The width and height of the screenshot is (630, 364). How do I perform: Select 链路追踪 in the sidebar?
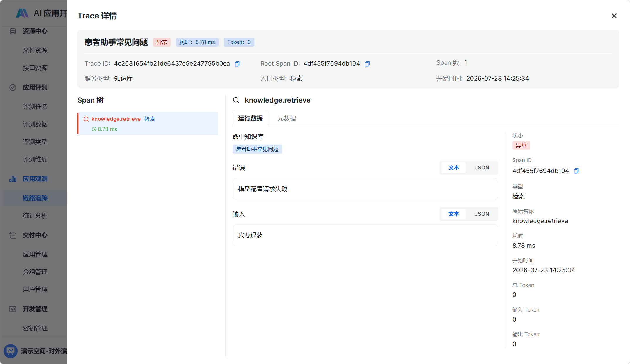(x=35, y=198)
